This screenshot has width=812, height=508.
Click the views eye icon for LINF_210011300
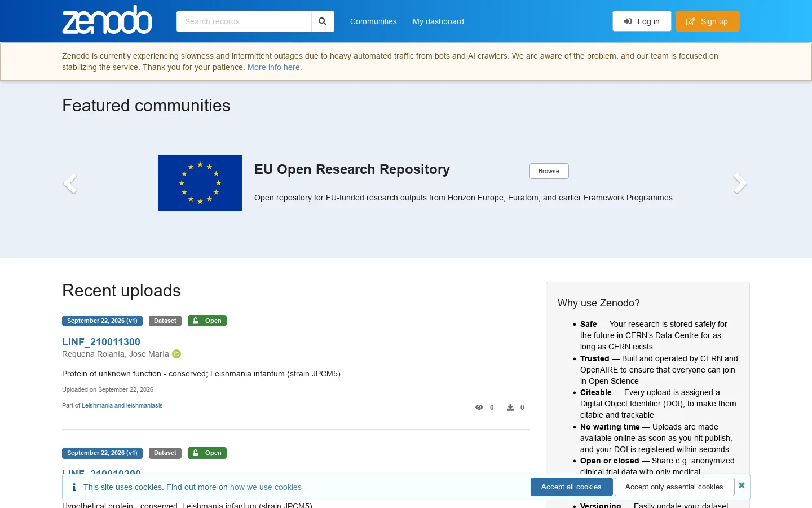pyautogui.click(x=479, y=407)
